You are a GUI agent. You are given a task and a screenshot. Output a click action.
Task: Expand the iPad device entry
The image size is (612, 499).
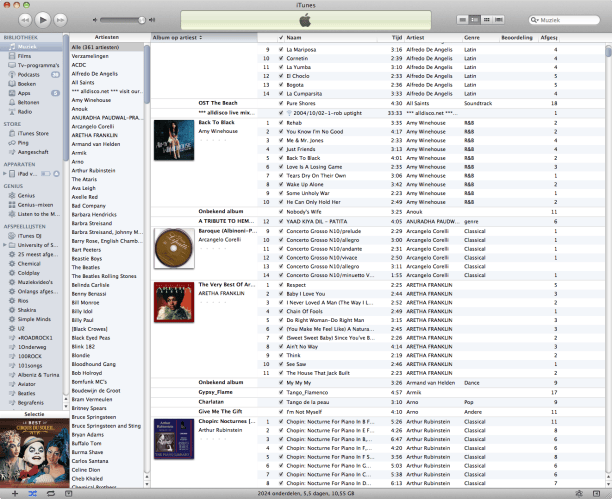coord(4,174)
